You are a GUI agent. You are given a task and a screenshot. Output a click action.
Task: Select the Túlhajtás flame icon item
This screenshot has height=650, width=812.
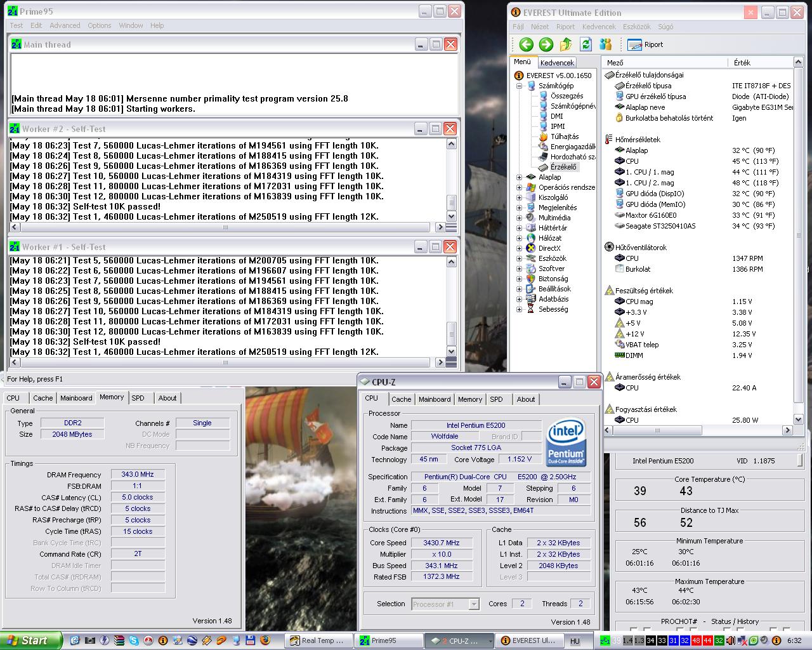(x=543, y=136)
